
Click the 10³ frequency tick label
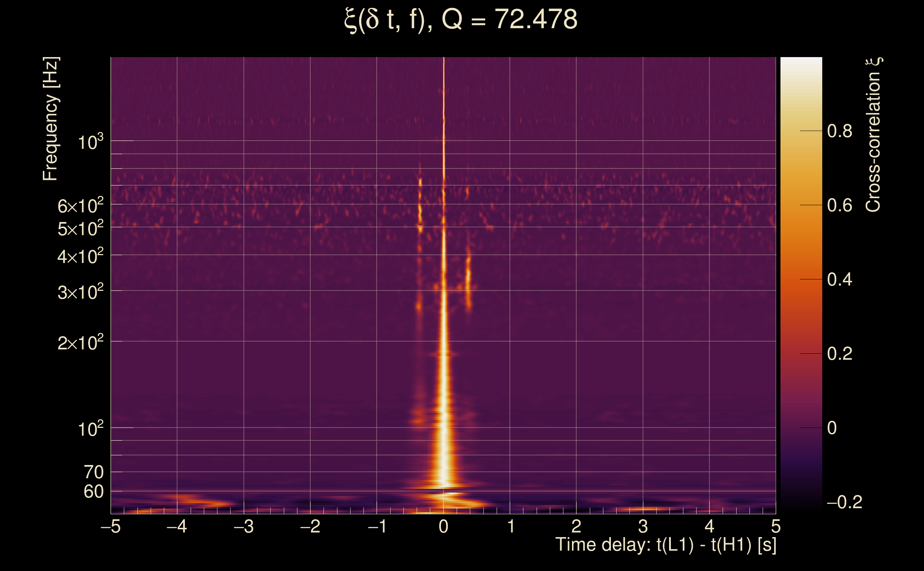pyautogui.click(x=90, y=142)
